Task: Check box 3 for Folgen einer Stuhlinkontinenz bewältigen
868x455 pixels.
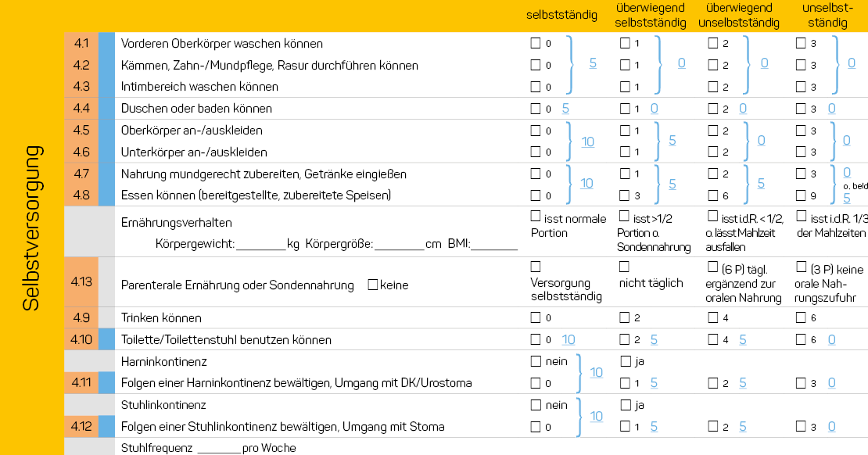Action: tap(801, 426)
